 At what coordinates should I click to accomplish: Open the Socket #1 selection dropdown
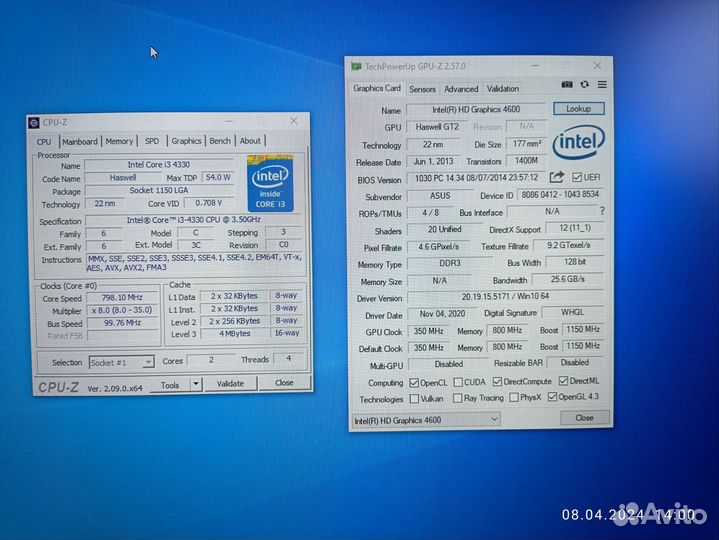point(121,363)
